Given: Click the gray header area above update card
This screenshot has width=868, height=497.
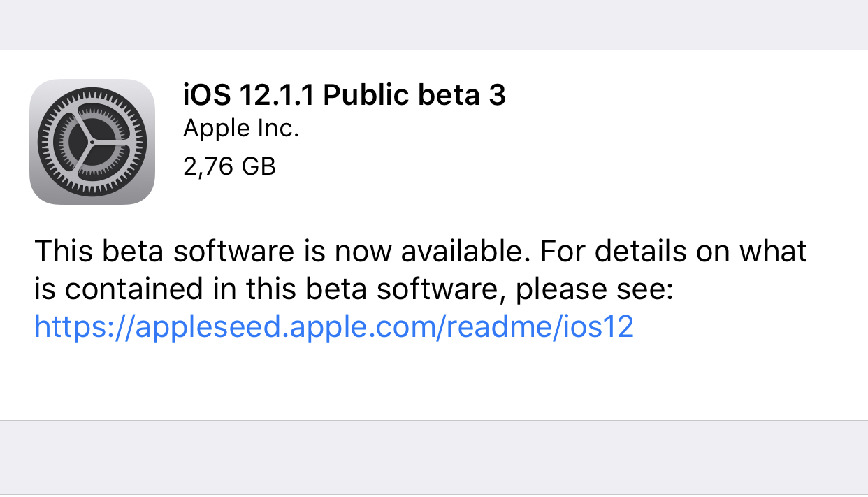Looking at the screenshot, I should [x=434, y=24].
